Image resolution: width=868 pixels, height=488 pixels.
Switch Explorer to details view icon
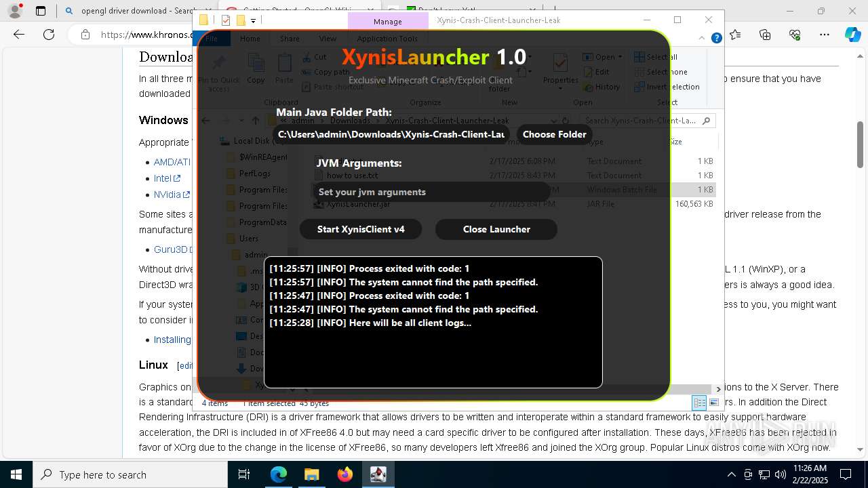pyautogui.click(x=699, y=403)
